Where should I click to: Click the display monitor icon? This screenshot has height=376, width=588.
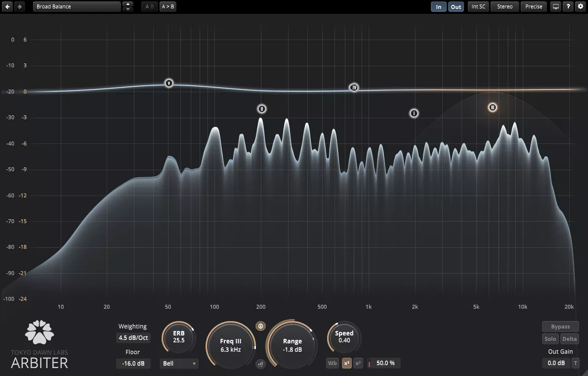[556, 6]
